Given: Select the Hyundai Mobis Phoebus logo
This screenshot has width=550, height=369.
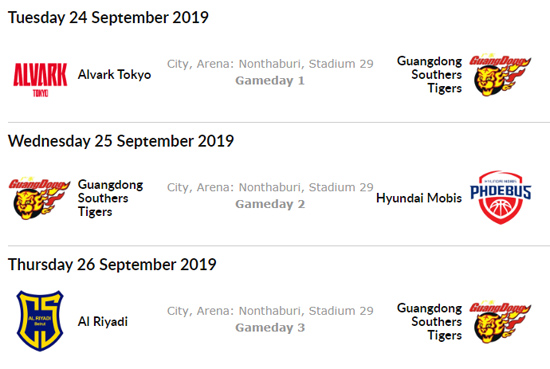Looking at the screenshot, I should pos(501,197).
